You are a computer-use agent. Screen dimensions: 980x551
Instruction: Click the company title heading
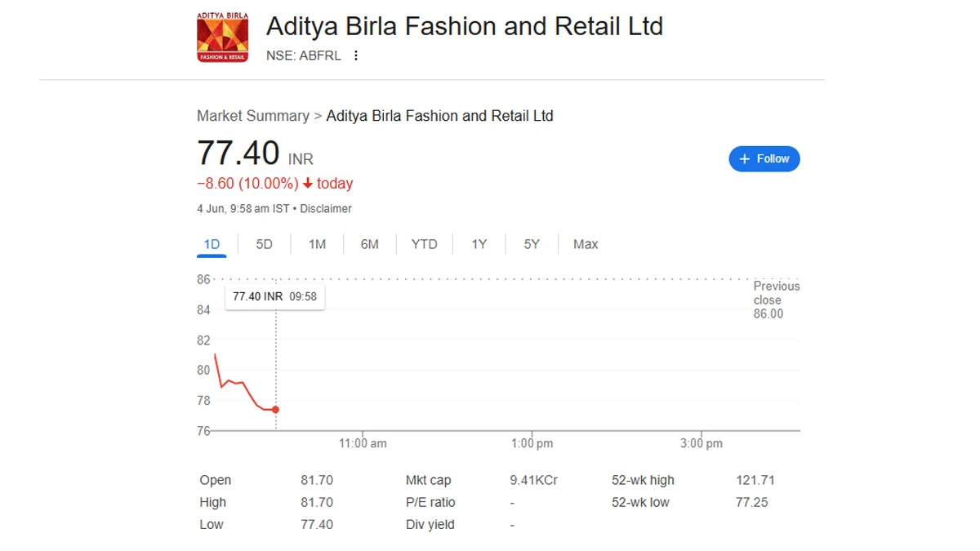(x=464, y=26)
